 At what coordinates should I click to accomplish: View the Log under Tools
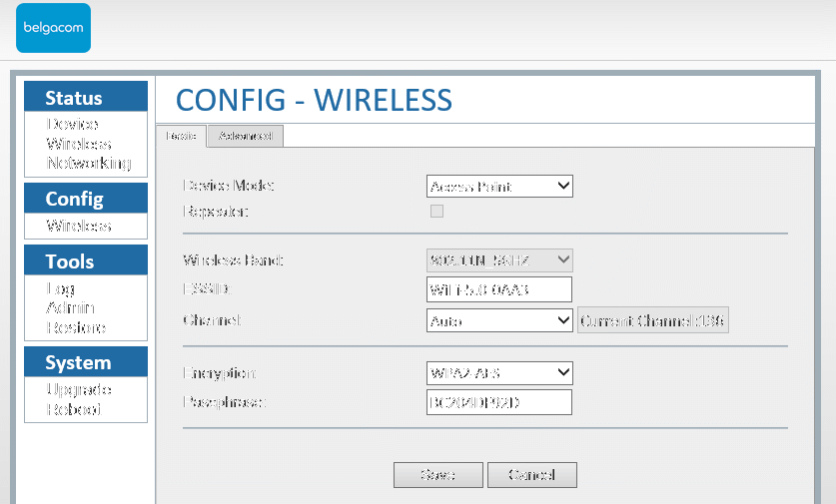point(60,288)
